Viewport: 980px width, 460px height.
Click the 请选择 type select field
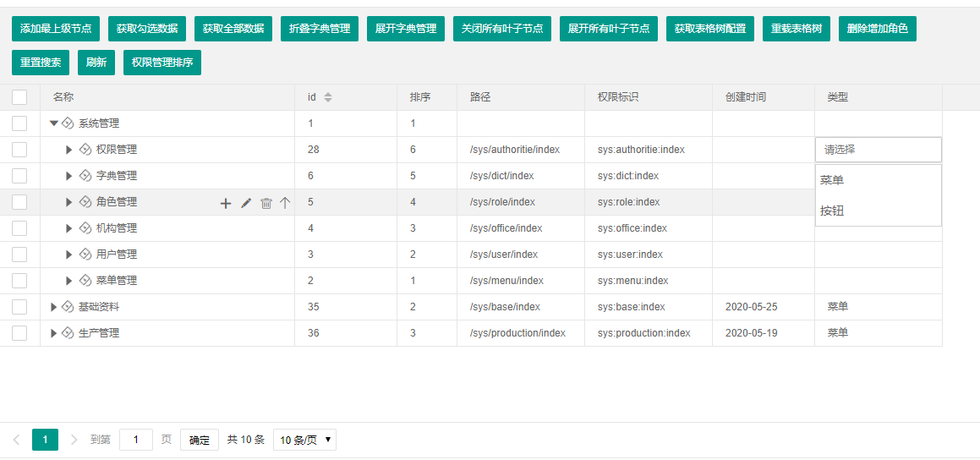(878, 150)
